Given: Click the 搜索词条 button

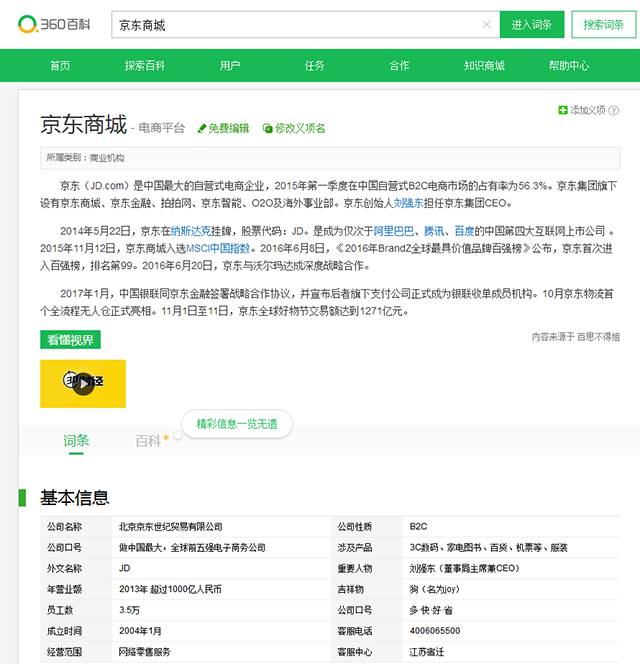Looking at the screenshot, I should 604,25.
